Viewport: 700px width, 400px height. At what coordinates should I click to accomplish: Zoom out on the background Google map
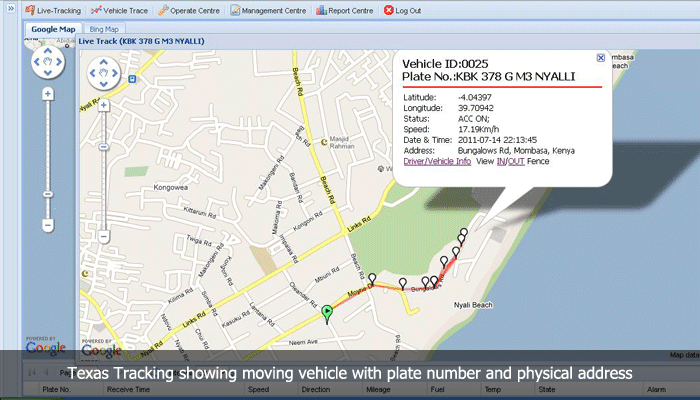(48, 225)
